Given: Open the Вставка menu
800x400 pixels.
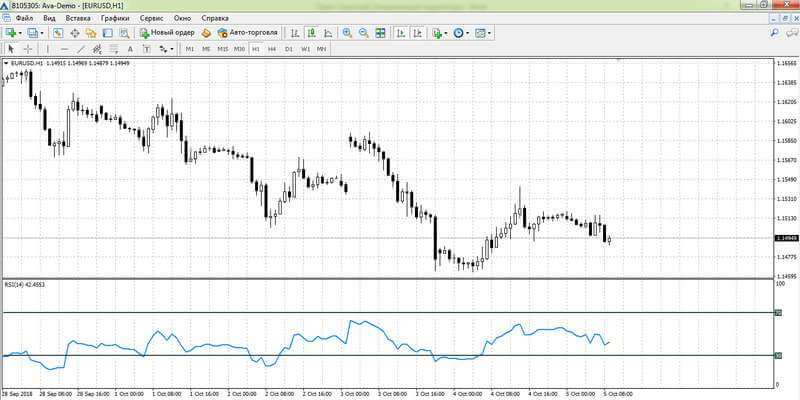Looking at the screenshot, I should (78, 18).
